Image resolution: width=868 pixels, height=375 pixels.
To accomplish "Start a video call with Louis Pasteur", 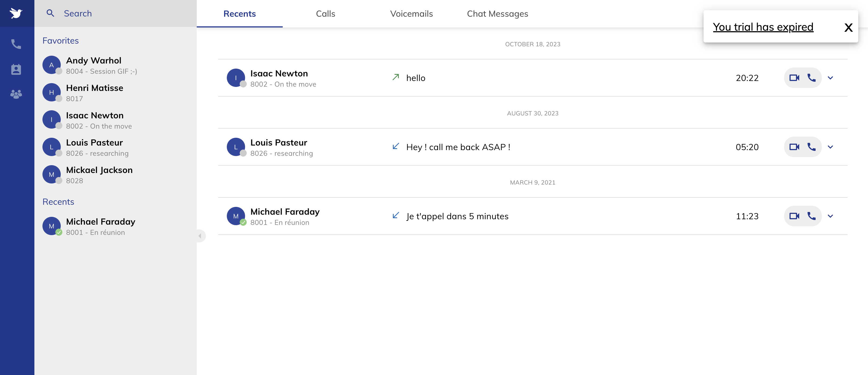I will pyautogui.click(x=794, y=147).
